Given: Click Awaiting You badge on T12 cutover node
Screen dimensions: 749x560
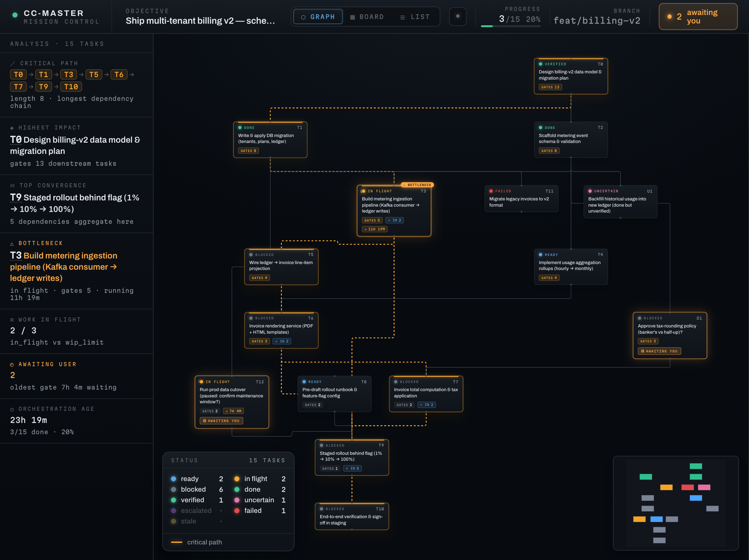Looking at the screenshot, I should point(221,421).
